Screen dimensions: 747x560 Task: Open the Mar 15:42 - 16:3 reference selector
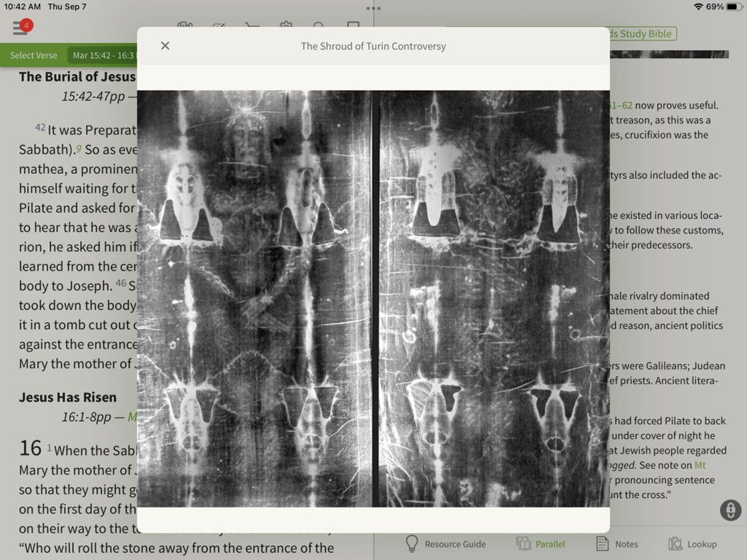click(x=103, y=55)
